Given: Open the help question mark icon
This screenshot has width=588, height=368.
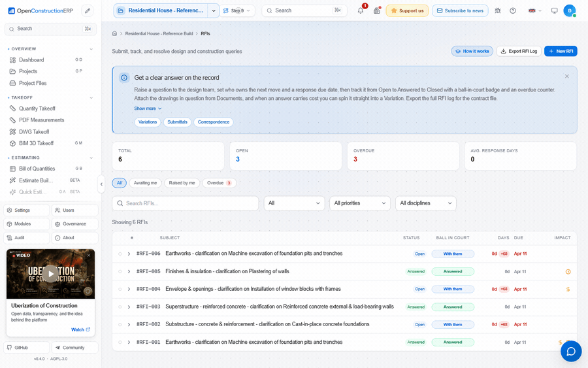Looking at the screenshot, I should pyautogui.click(x=513, y=10).
